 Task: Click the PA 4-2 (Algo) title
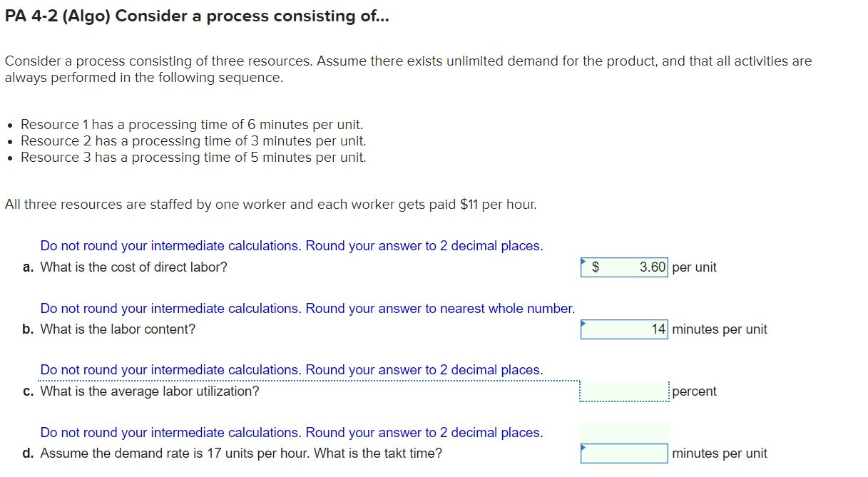coord(196,16)
